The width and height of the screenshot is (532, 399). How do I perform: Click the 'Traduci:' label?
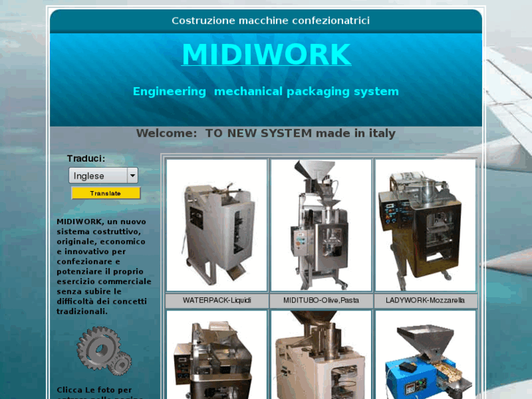tap(86, 159)
